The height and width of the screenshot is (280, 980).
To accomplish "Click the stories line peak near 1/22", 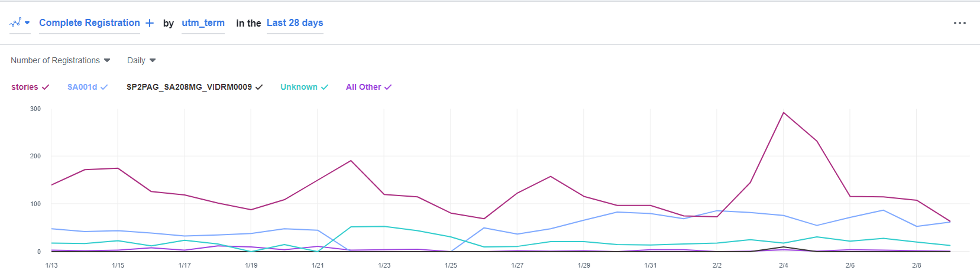I will point(351,161).
